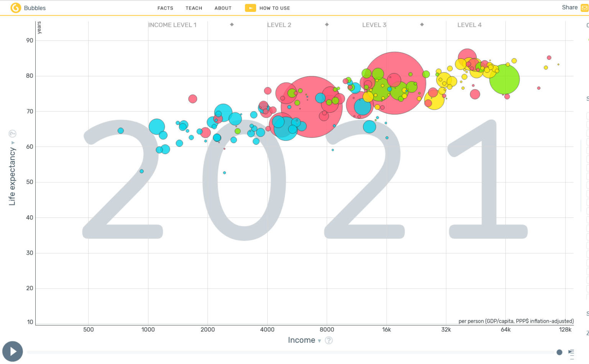Open the Income axis indicator dropdown
The image size is (589, 364).
click(319, 341)
